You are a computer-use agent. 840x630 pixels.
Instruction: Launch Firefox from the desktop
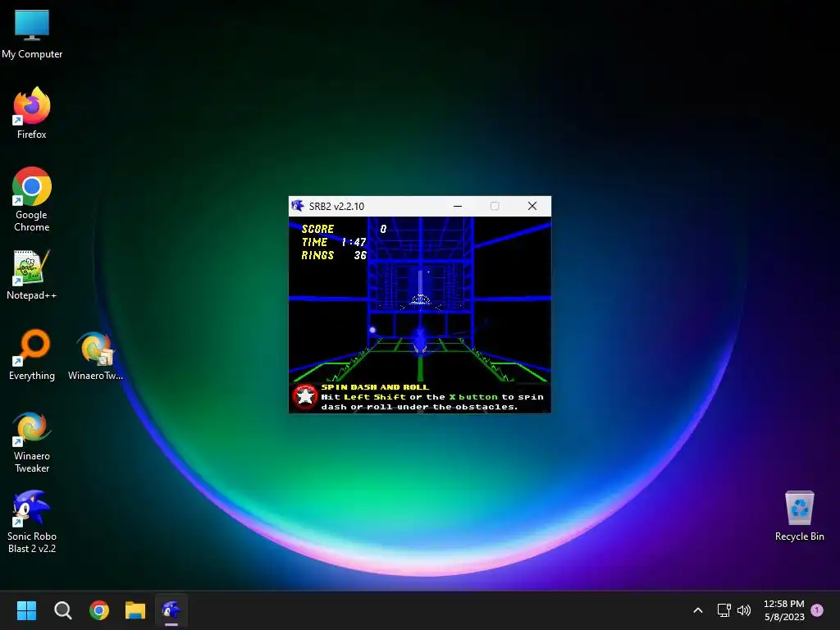point(32,113)
